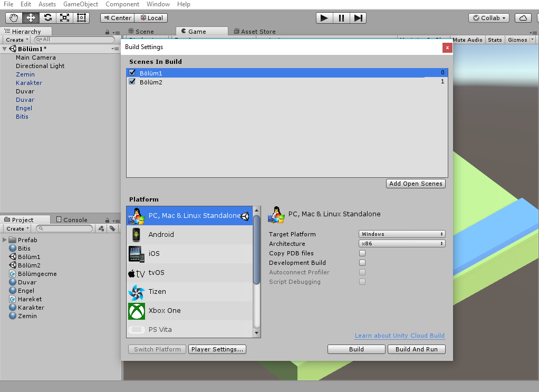Click Add Open Scenes button
This screenshot has height=392, width=539.
[x=416, y=184]
